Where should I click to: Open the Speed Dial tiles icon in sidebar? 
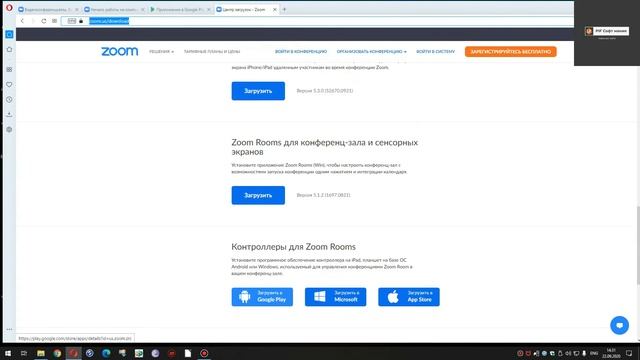9,69
